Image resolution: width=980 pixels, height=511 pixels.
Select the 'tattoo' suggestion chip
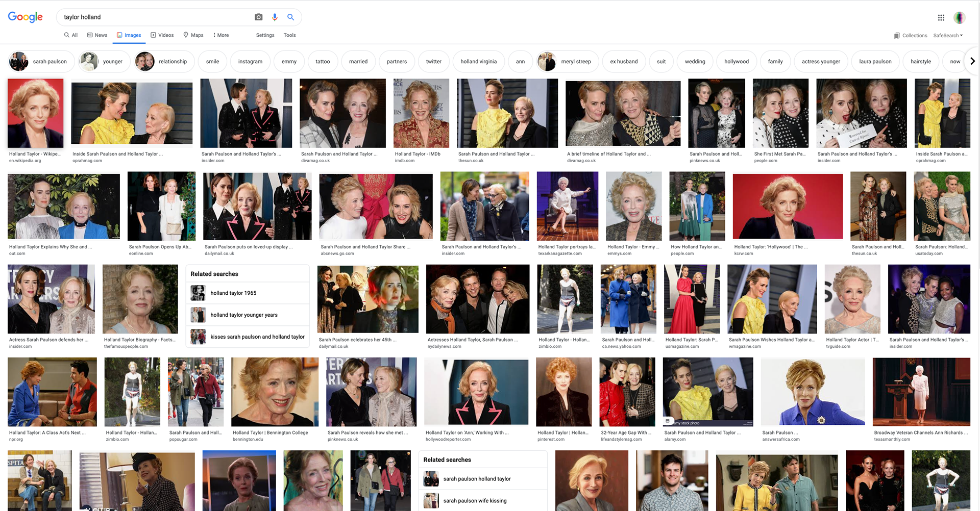(x=323, y=62)
